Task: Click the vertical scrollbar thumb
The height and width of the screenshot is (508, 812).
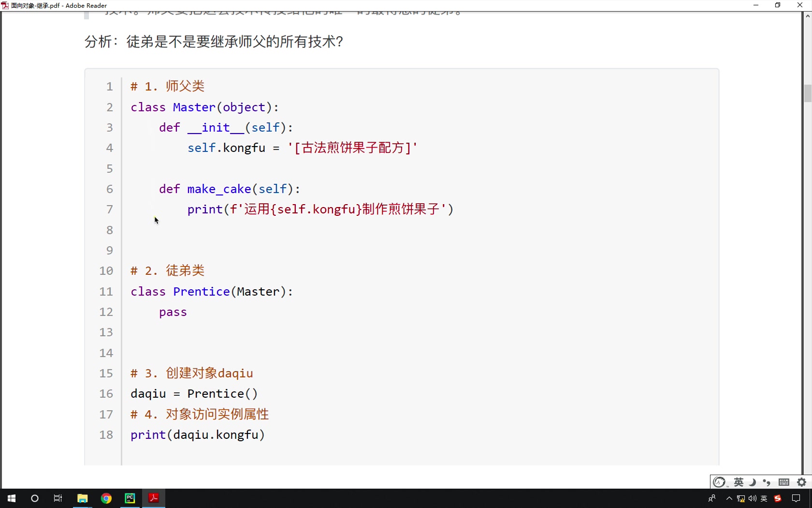Action: [807, 93]
